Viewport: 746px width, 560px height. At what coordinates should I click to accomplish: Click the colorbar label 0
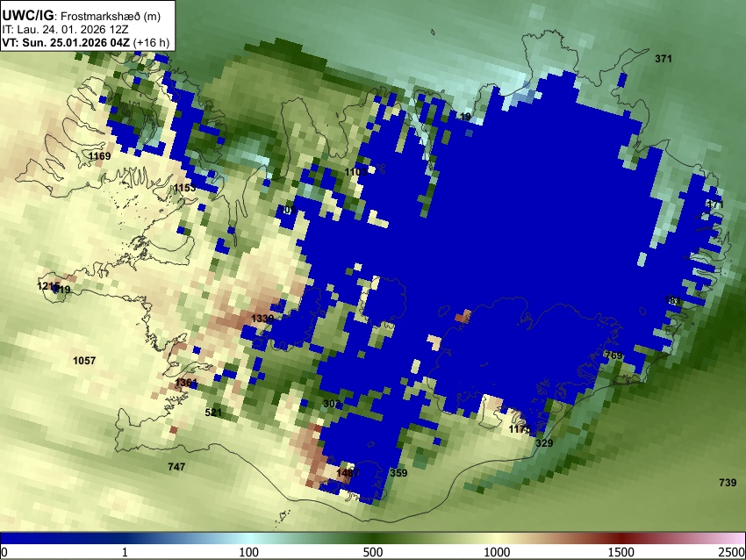tap(4, 552)
